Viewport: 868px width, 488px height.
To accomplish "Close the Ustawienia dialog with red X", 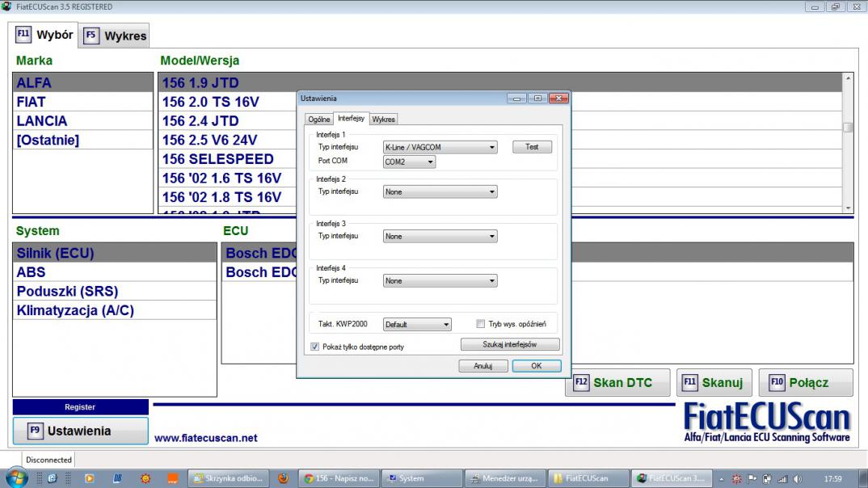I will pyautogui.click(x=558, y=99).
